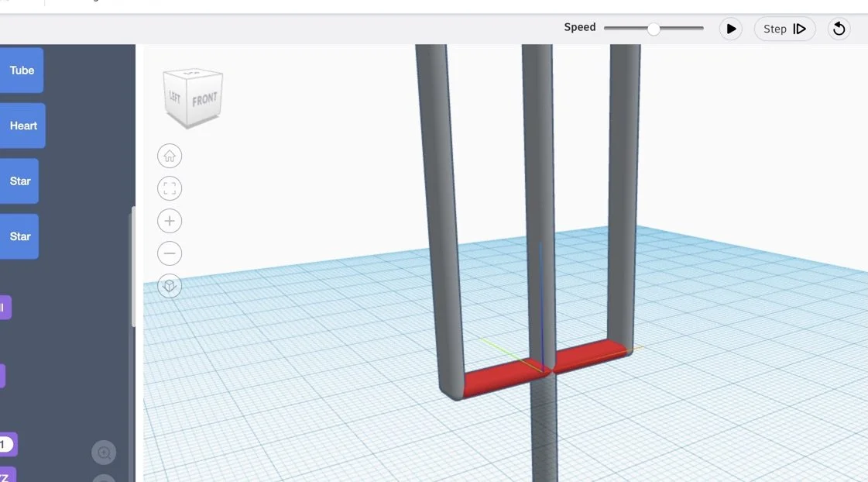This screenshot has height=482, width=868.
Task: Zoom in with the plus icon
Action: (170, 221)
